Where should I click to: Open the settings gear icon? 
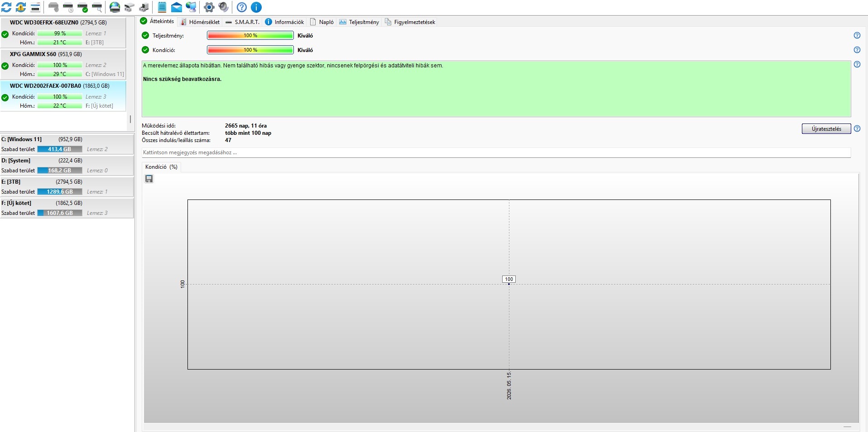[209, 7]
